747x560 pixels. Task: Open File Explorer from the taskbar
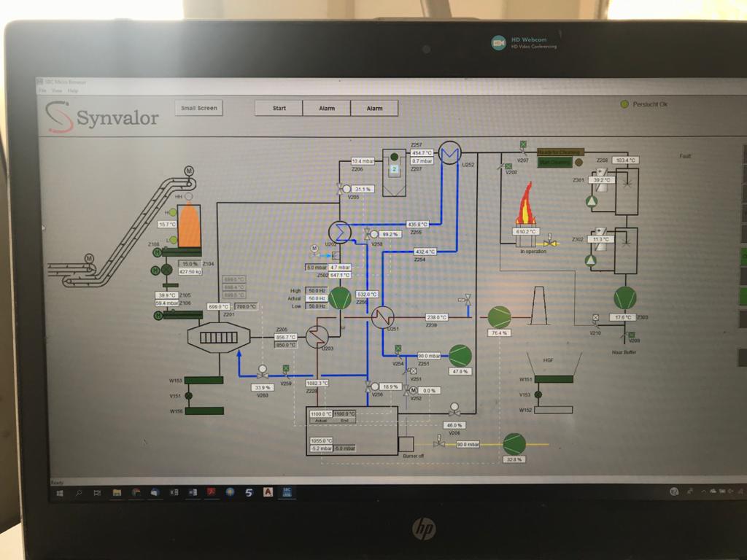(x=117, y=493)
